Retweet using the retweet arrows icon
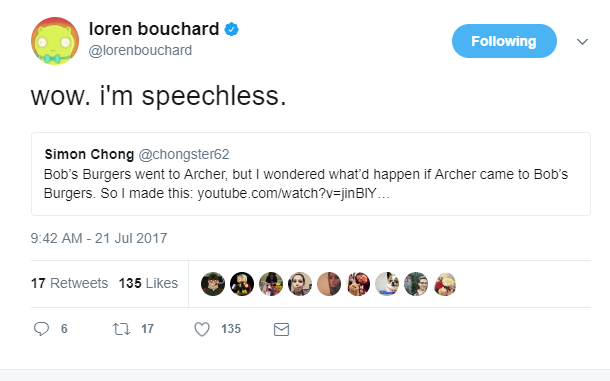Image resolution: width=610 pixels, height=381 pixels. click(x=121, y=329)
